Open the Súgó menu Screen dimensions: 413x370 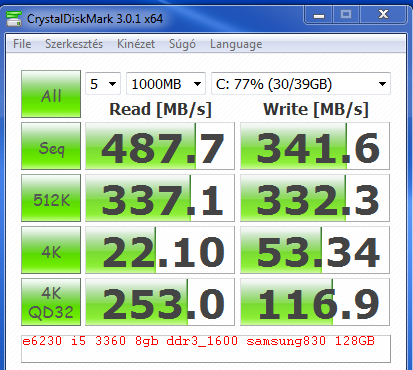(182, 44)
